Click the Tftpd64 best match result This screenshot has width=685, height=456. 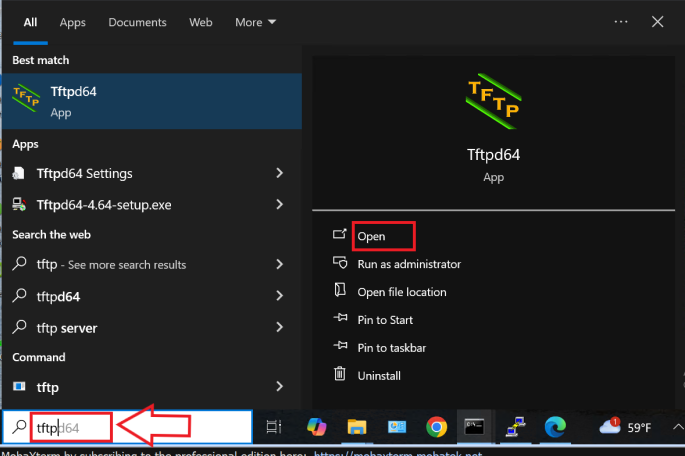tap(150, 100)
